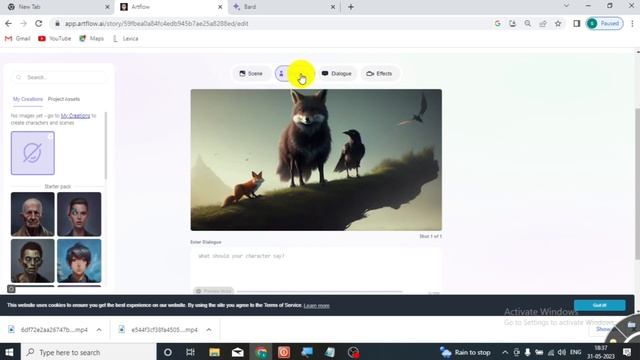Open the 6df72e2aa26747b mp4 downloaded file
The height and width of the screenshot is (360, 640).
click(48, 330)
